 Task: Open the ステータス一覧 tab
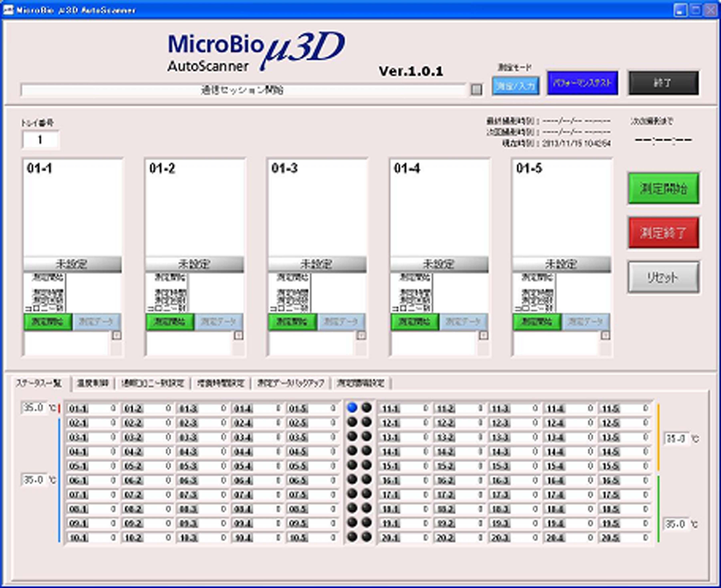[x=39, y=383]
